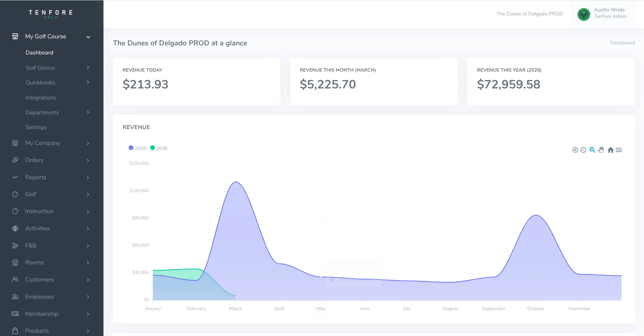Click the Reports chart icon in the sidebar
Image resolution: width=644 pixels, height=336 pixels.
click(x=15, y=177)
